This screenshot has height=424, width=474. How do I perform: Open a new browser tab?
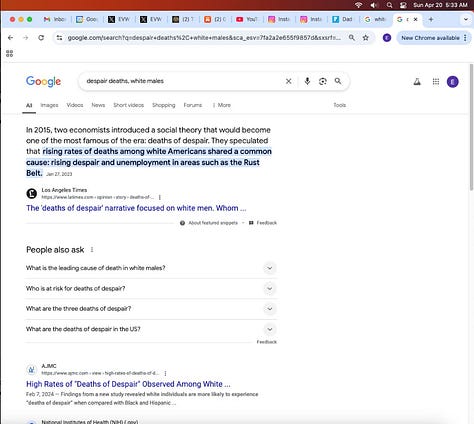431,19
